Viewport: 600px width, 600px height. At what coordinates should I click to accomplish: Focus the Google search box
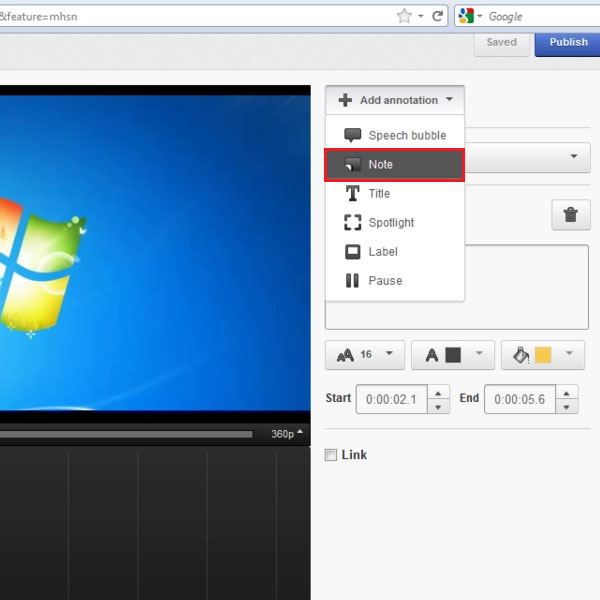point(543,16)
